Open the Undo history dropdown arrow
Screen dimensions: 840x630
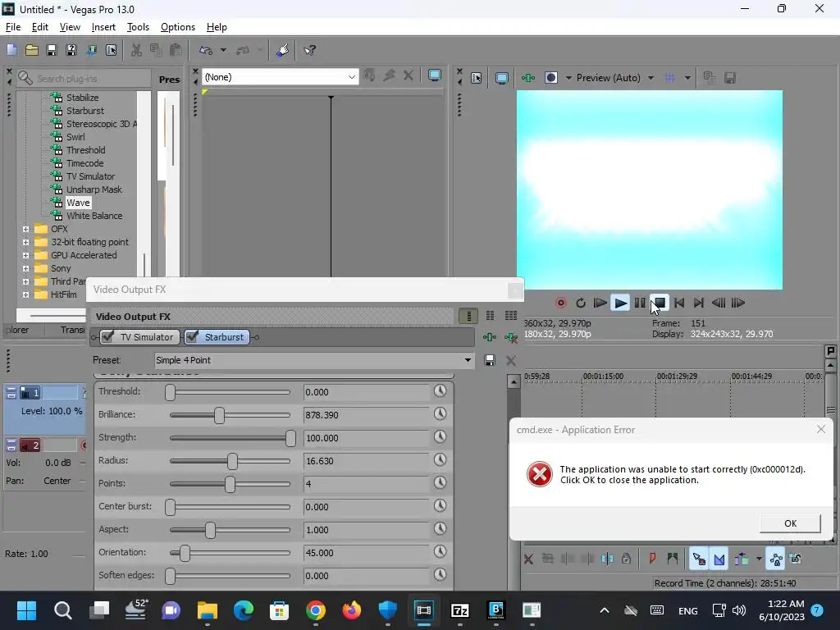223,50
